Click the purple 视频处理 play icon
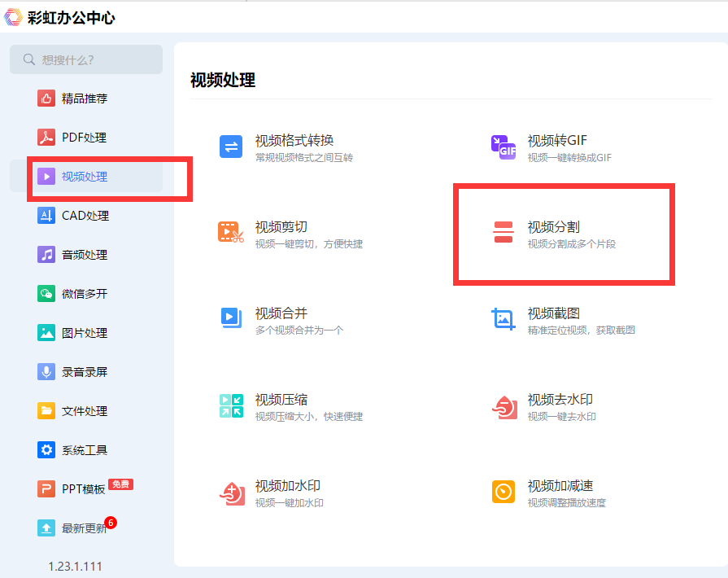The image size is (728, 578). click(x=46, y=177)
